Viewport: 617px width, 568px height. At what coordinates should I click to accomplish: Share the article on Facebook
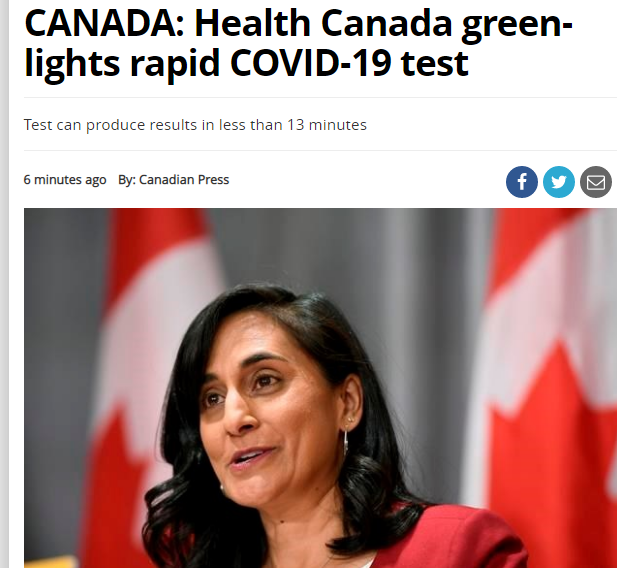pyautogui.click(x=522, y=182)
